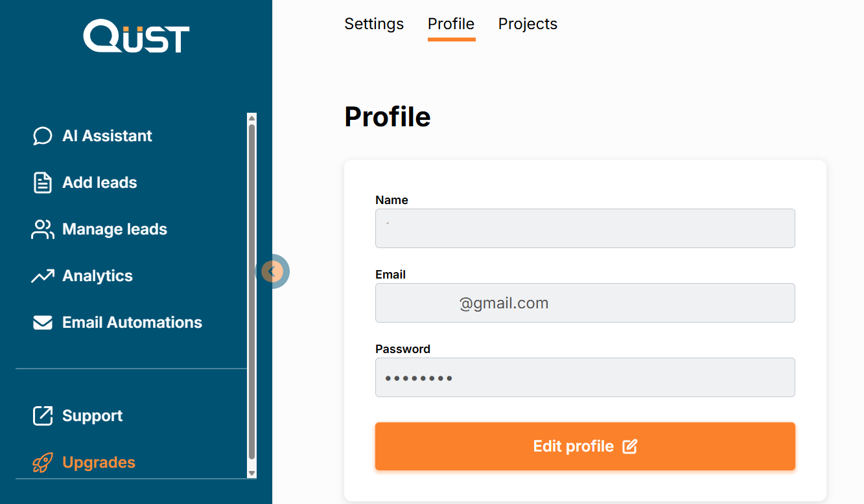Screen dimensions: 864x504
Task: Click the sidebar scrollbar thumb
Action: 252,292
